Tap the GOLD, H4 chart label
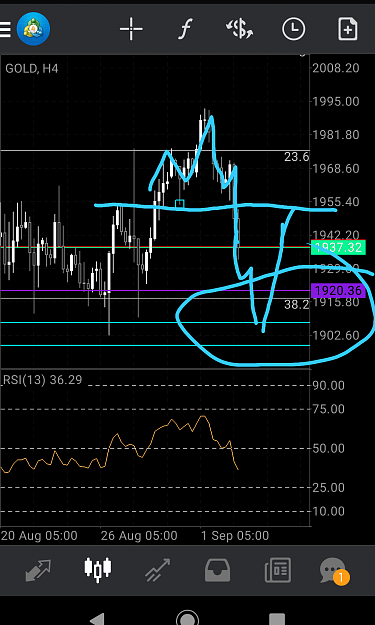The width and height of the screenshot is (375, 625). point(31,69)
